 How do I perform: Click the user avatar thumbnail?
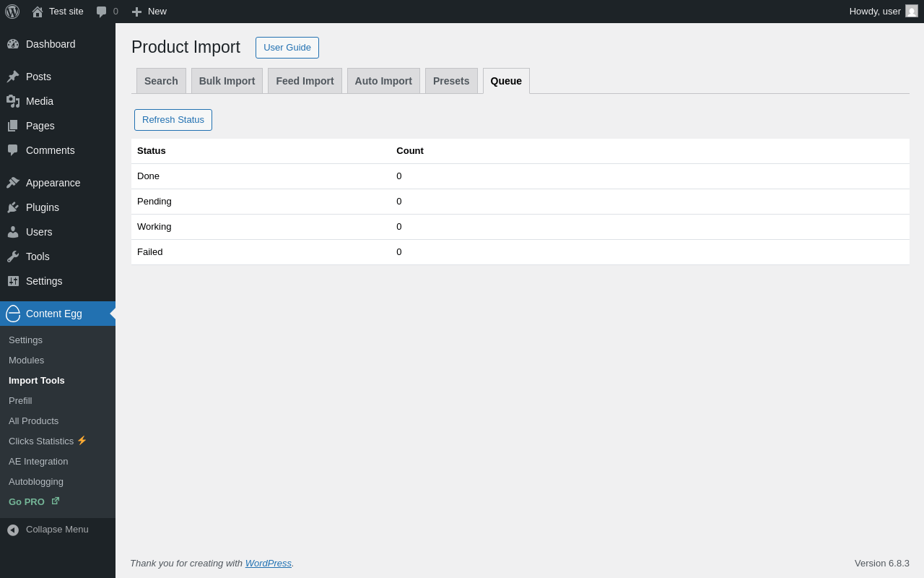(x=912, y=11)
